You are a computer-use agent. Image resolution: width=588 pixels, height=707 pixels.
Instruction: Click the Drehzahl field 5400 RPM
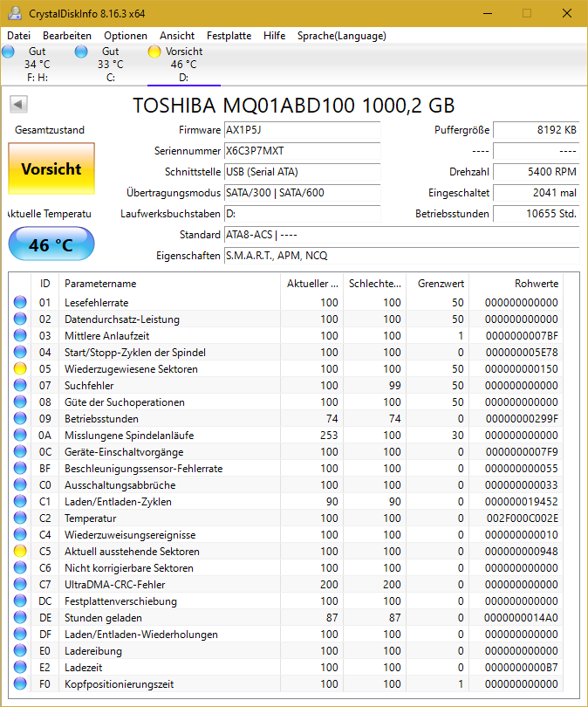(x=537, y=172)
